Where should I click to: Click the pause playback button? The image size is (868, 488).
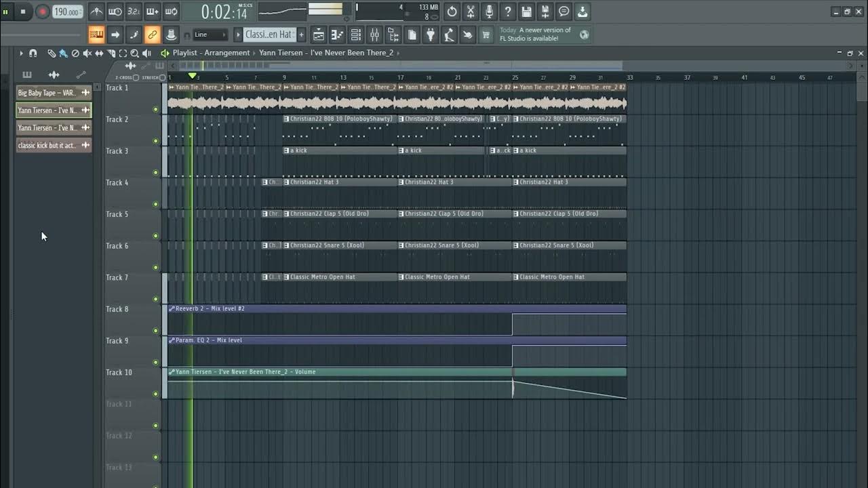pos(6,12)
